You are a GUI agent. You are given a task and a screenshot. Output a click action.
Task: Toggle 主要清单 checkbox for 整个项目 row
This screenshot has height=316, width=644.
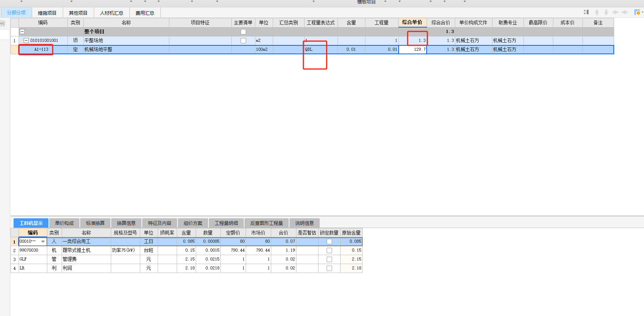(x=243, y=32)
